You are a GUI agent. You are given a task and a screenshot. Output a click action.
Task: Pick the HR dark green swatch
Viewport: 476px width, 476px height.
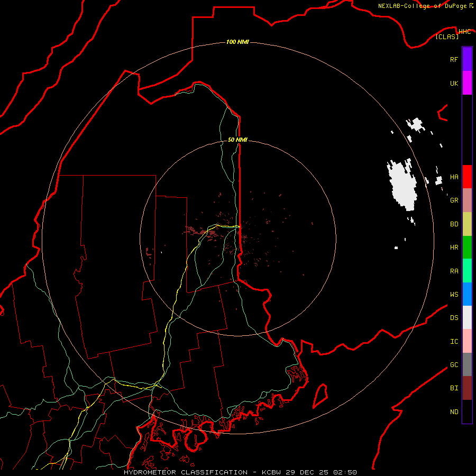pos(467,248)
